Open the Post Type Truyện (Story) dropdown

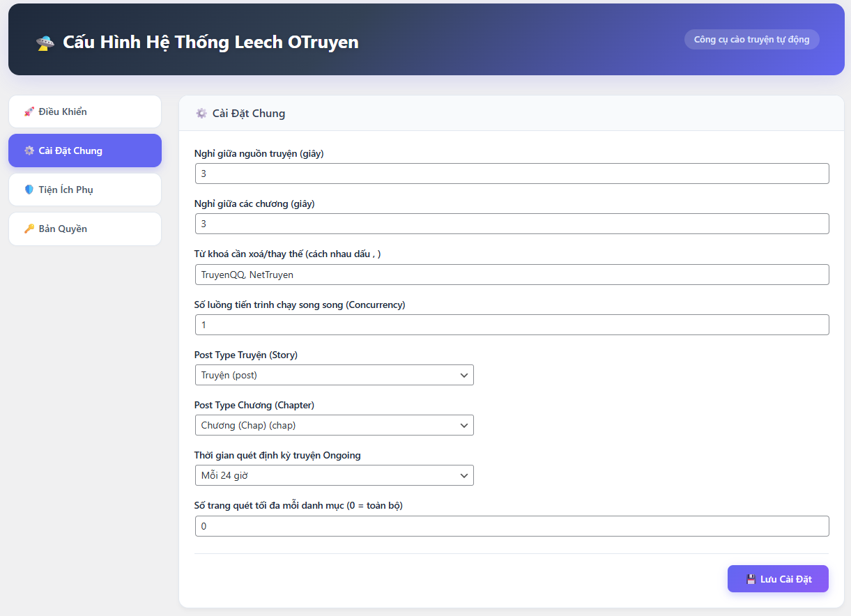tap(334, 375)
